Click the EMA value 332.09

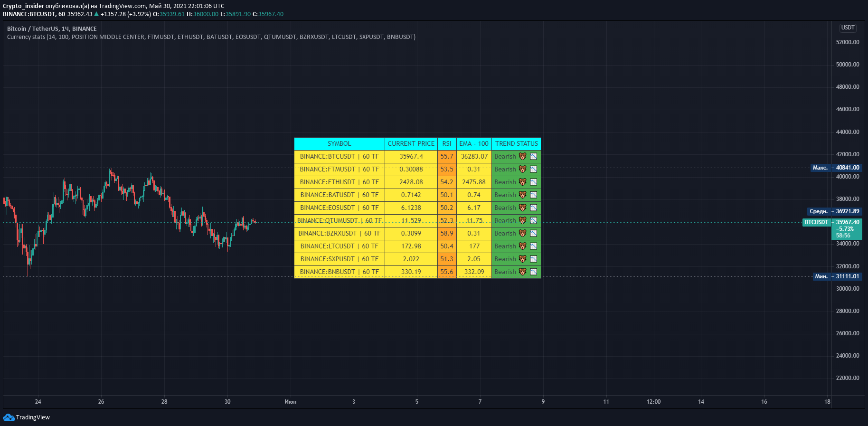coord(474,272)
